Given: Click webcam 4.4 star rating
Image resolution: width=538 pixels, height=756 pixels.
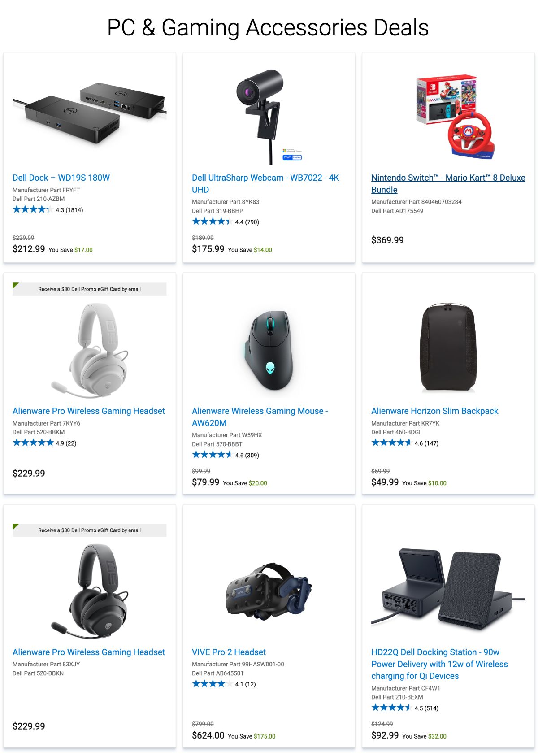Looking at the screenshot, I should (x=212, y=222).
